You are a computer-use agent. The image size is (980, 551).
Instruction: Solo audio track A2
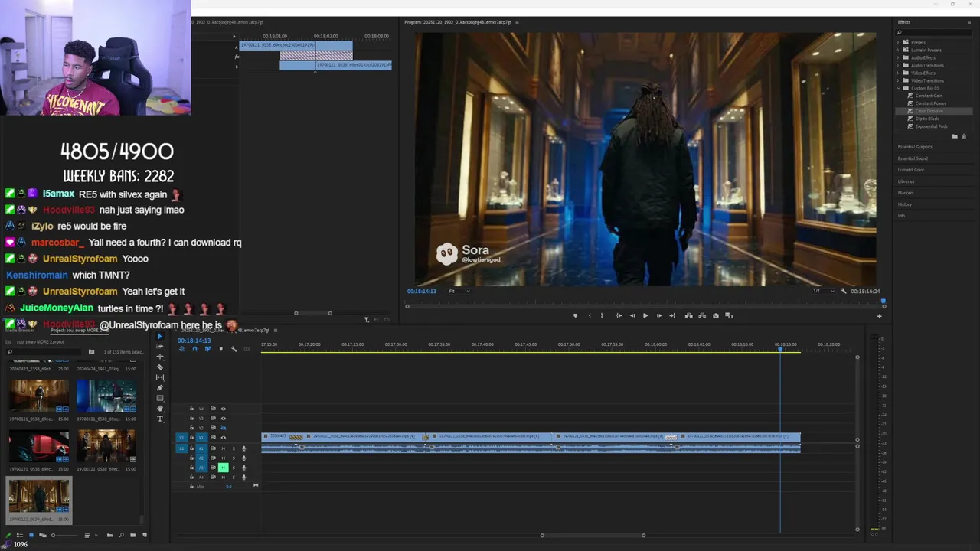234,458
